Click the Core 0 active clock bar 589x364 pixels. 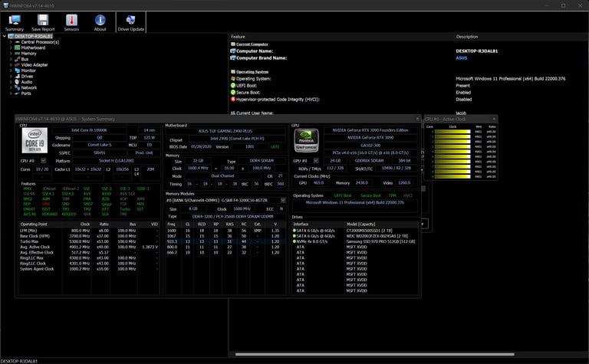point(452,132)
